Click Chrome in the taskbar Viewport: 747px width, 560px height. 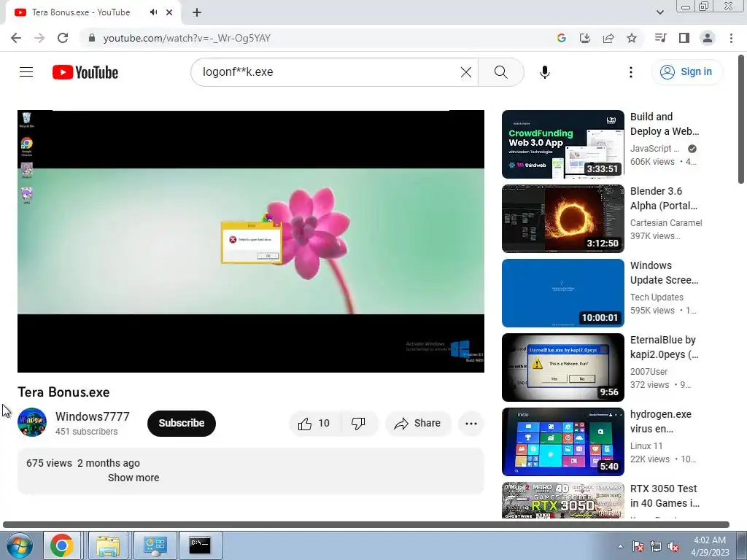(62, 545)
